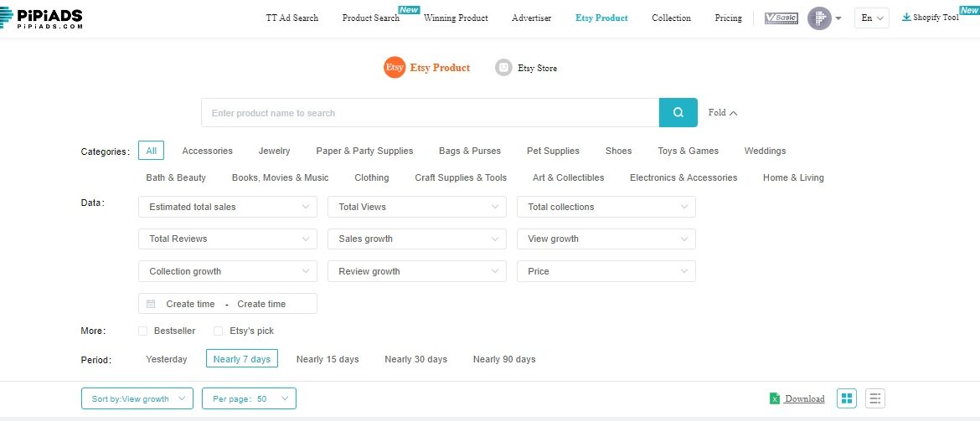Filter by Bags & Purses category
This screenshot has width=980, height=421.
click(x=470, y=151)
